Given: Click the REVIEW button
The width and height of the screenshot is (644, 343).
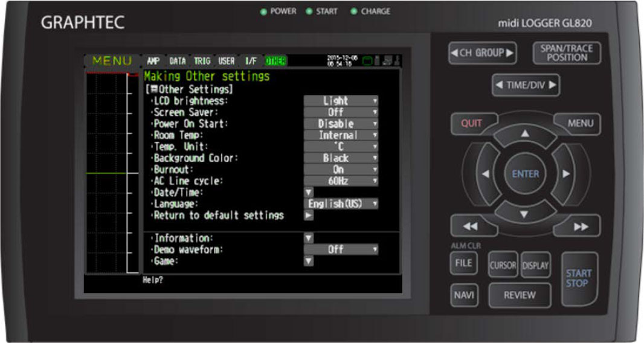Looking at the screenshot, I should pyautogui.click(x=520, y=295).
